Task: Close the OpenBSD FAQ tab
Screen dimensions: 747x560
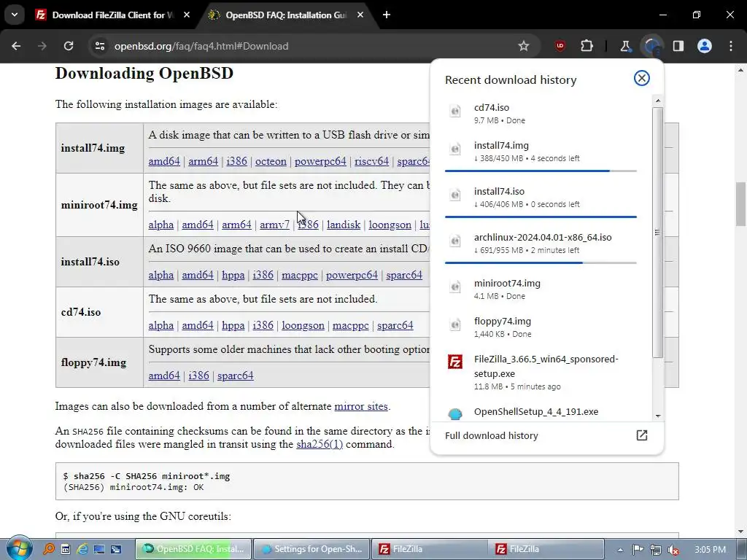Action: click(x=360, y=15)
